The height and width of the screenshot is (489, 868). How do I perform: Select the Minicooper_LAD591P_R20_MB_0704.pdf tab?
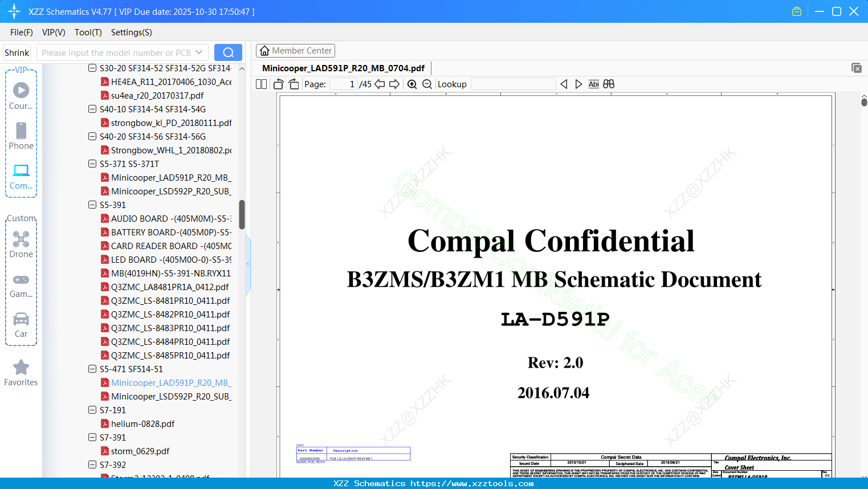point(343,68)
